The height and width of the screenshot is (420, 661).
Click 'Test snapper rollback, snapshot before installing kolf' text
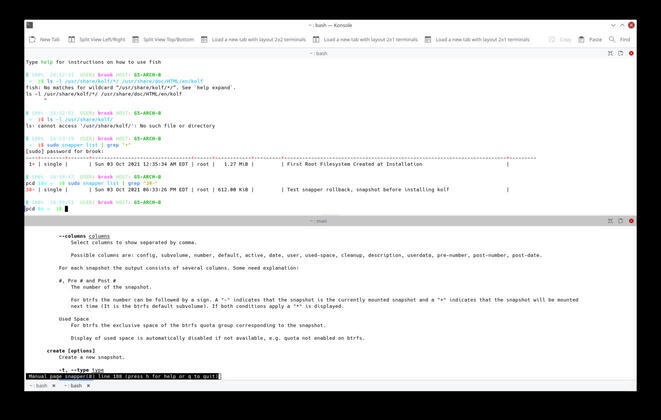click(x=368, y=190)
